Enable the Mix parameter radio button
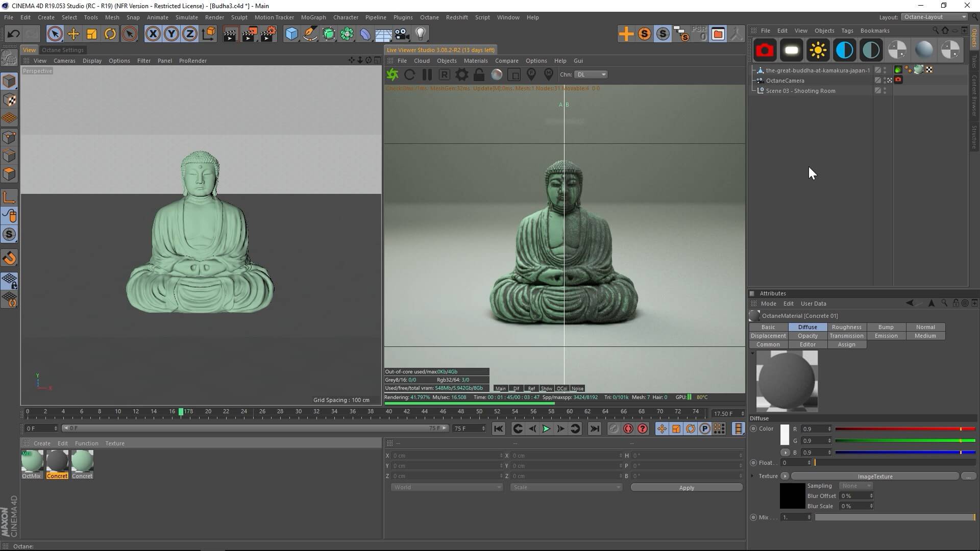The height and width of the screenshot is (551, 980). pyautogui.click(x=753, y=517)
